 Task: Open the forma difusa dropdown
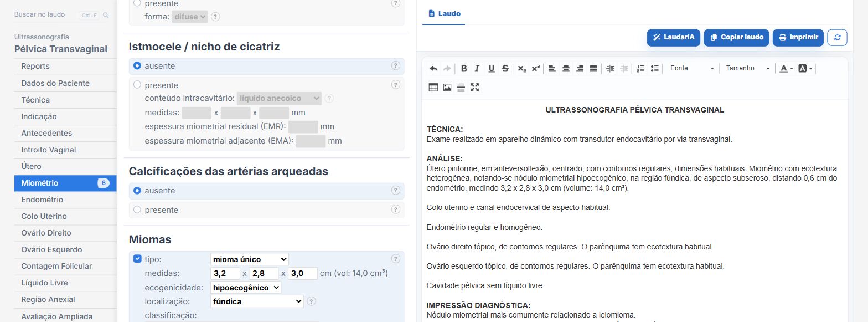click(190, 17)
